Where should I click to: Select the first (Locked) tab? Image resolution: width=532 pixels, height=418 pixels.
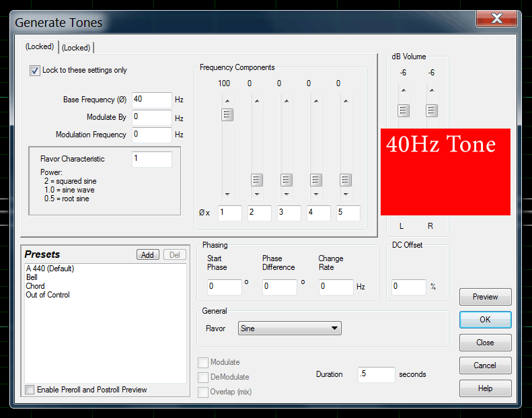(x=40, y=47)
